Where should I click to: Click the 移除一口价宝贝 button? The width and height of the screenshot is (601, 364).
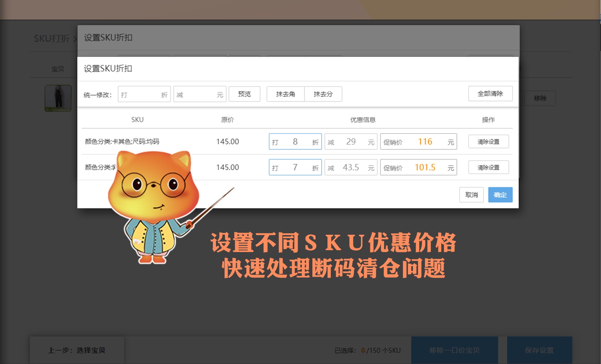tap(455, 350)
